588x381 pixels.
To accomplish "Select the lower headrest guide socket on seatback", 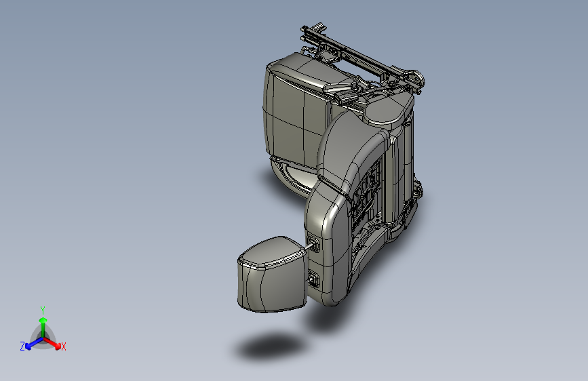I will point(313,279).
